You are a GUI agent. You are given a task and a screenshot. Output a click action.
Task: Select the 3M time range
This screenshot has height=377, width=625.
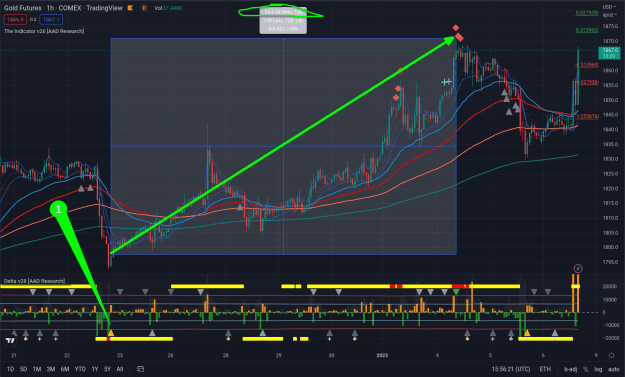point(51,369)
